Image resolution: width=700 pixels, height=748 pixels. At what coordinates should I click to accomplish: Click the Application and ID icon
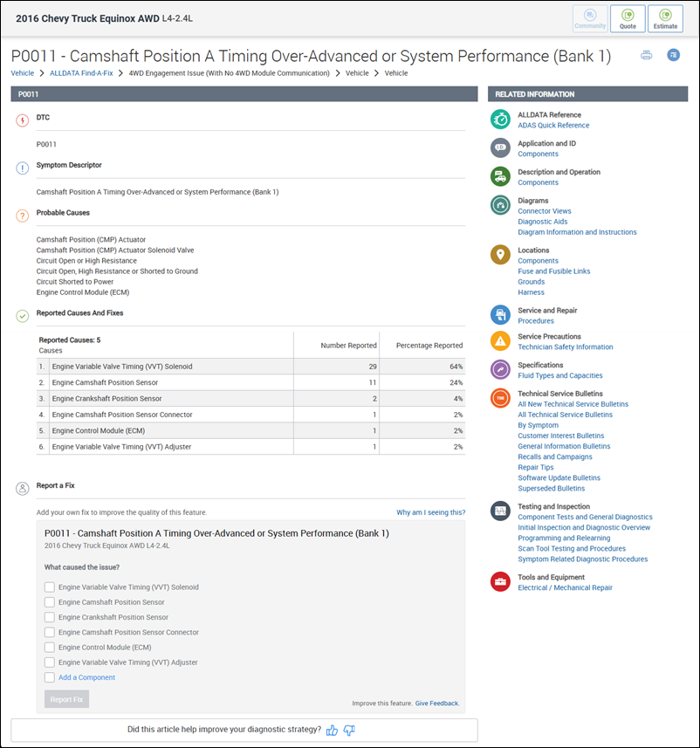tap(500, 148)
